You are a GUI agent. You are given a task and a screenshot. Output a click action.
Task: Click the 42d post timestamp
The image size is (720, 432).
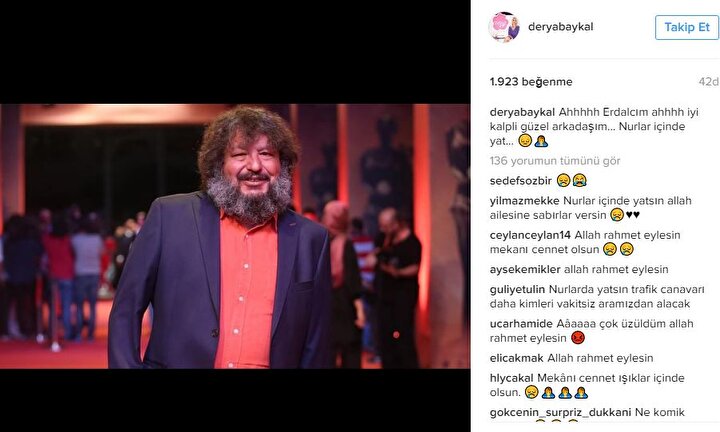tap(709, 82)
